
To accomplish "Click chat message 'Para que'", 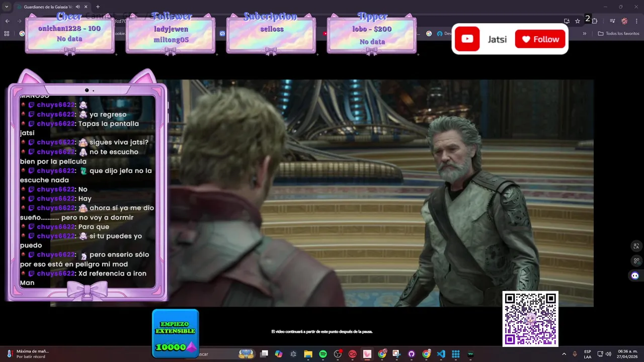I will [x=94, y=227].
